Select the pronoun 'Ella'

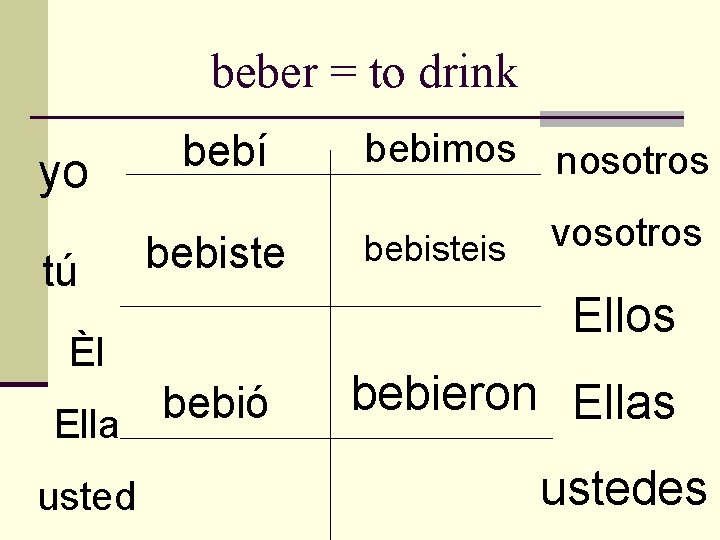(87, 423)
